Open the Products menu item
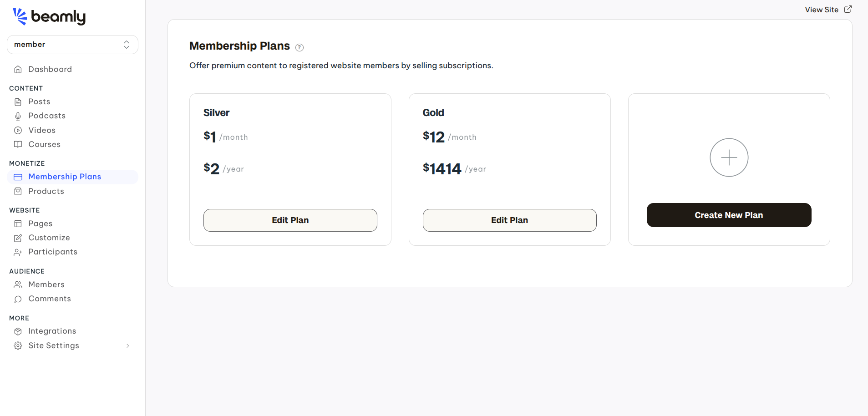 pos(46,191)
